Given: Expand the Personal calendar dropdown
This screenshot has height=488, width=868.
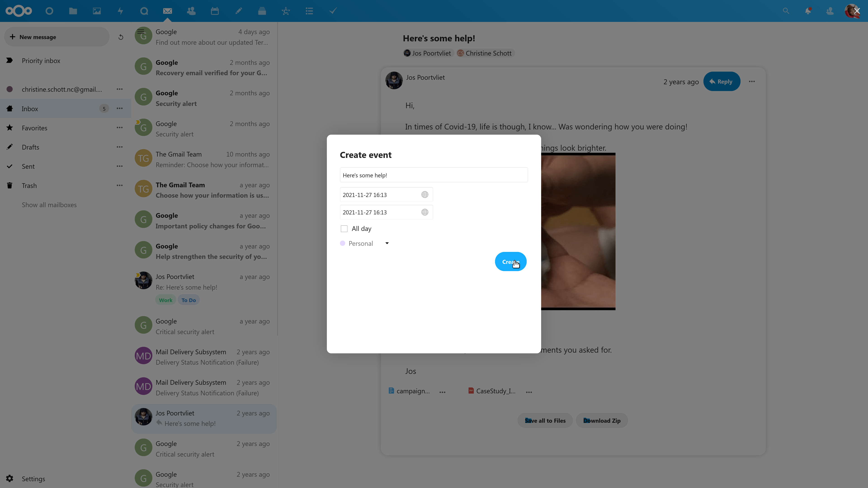Looking at the screenshot, I should pyautogui.click(x=387, y=243).
